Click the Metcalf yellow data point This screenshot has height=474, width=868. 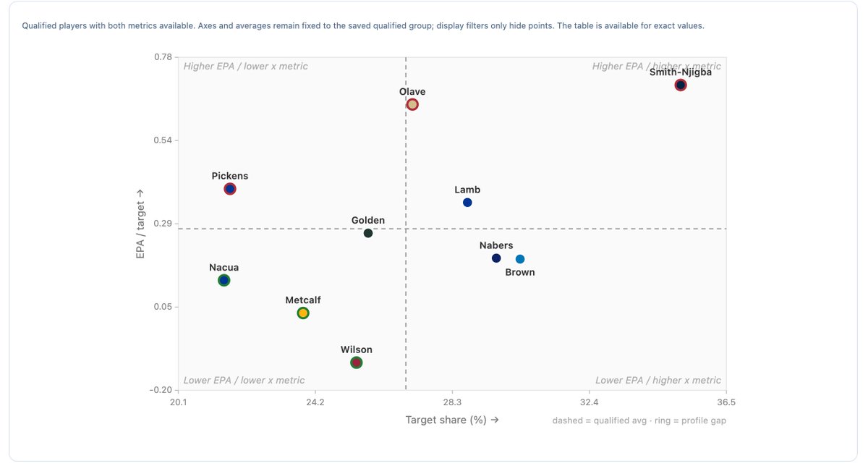click(303, 313)
